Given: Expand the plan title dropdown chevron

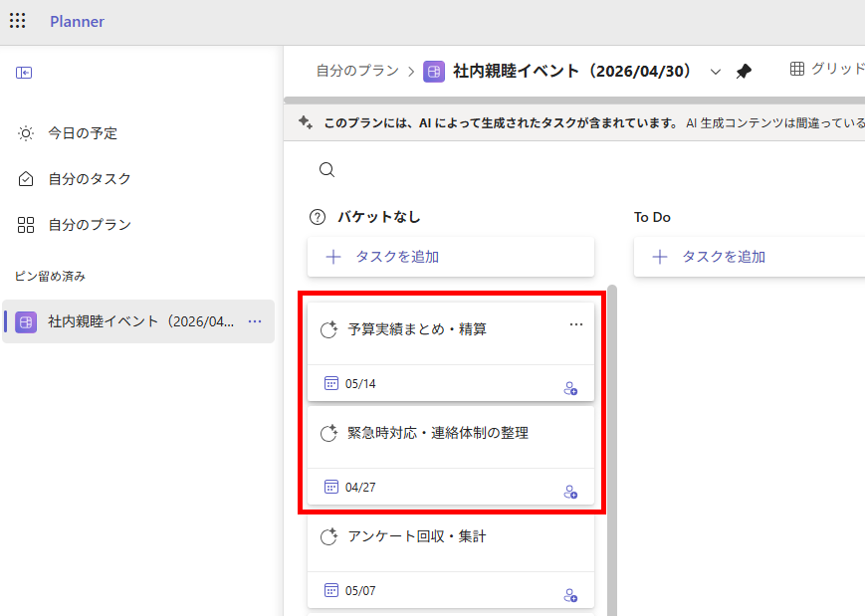Looking at the screenshot, I should pyautogui.click(x=715, y=72).
